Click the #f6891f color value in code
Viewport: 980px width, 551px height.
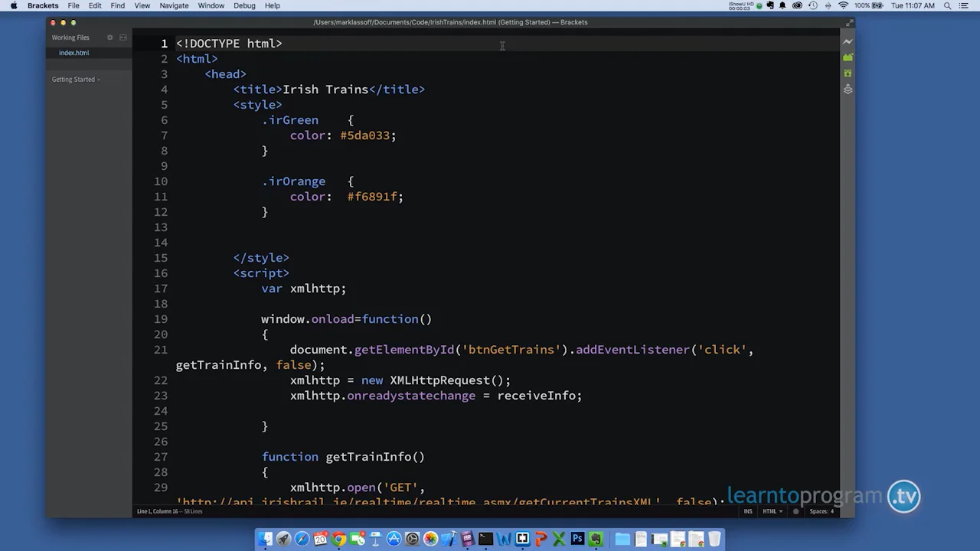372,197
